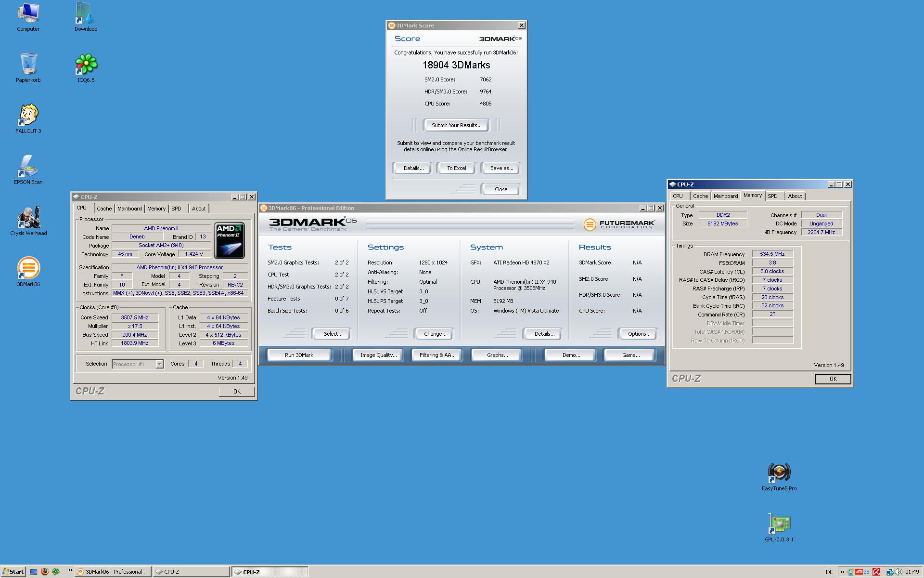Open About tab in right CPU-Z window

click(x=795, y=196)
